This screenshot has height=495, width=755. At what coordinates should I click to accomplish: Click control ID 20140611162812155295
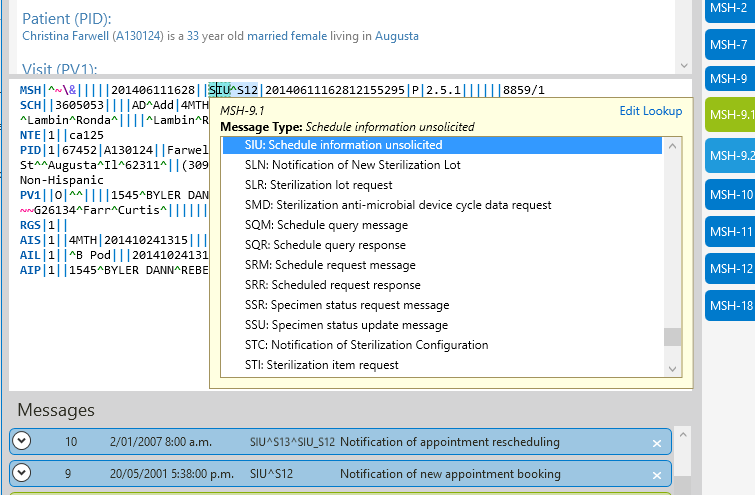[x=335, y=90]
